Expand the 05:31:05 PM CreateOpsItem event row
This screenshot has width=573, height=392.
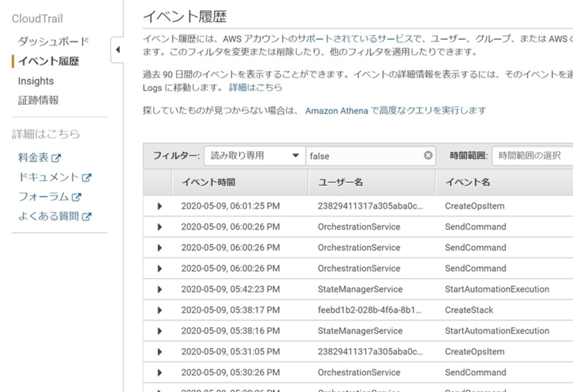pos(160,352)
